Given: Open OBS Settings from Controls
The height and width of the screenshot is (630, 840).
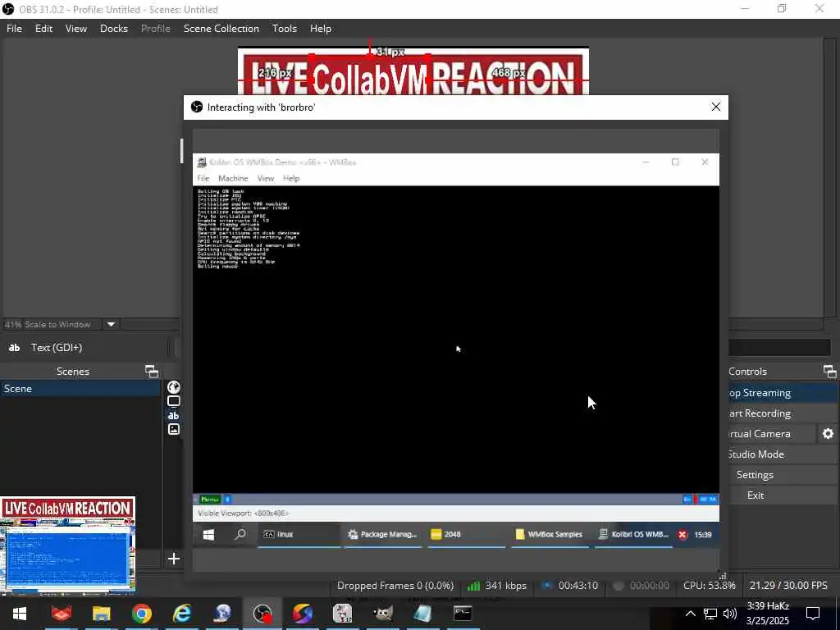Looking at the screenshot, I should 782,475.
